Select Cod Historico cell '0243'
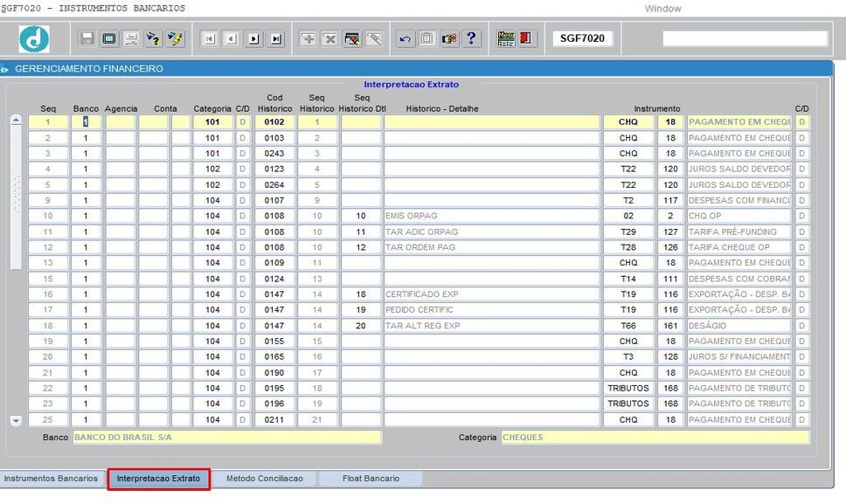This screenshot has width=846, height=504. [x=274, y=154]
